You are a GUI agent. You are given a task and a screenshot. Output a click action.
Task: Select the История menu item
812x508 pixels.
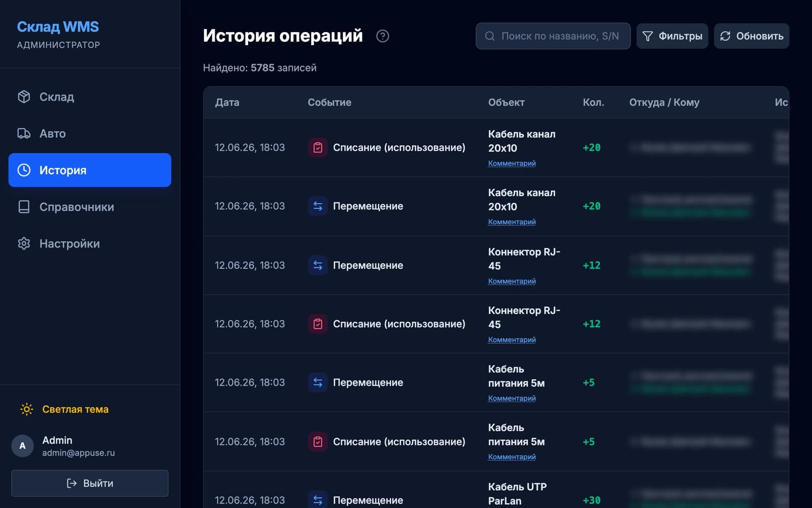90,170
